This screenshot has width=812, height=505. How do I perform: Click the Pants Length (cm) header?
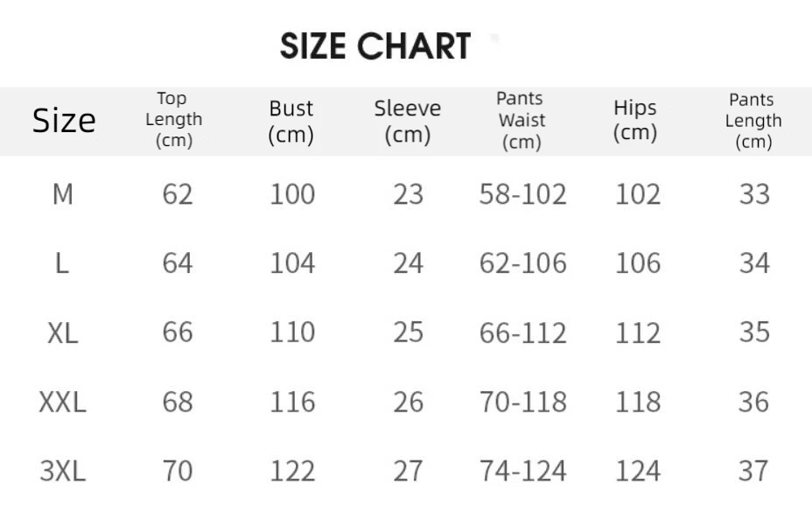pos(753,121)
